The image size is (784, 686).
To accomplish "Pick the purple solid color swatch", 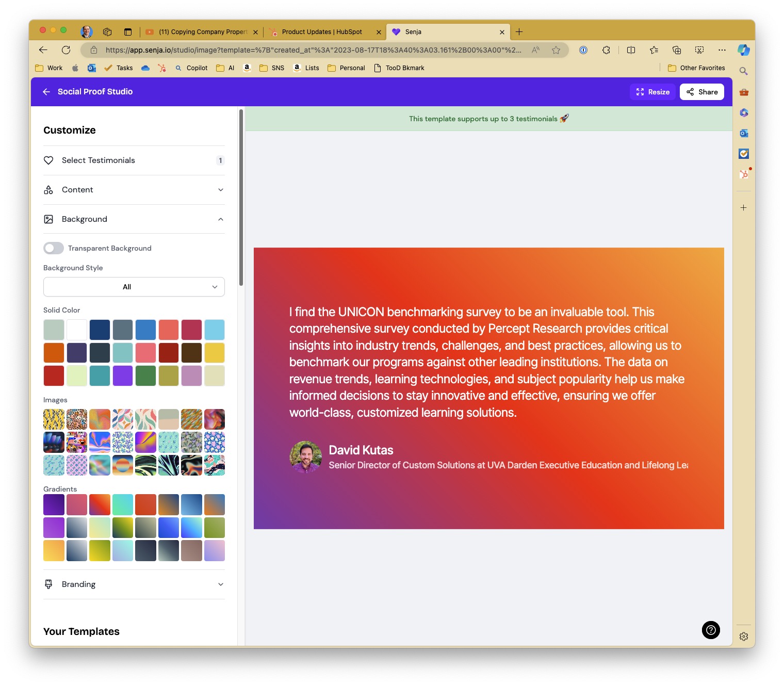I will pos(123,376).
